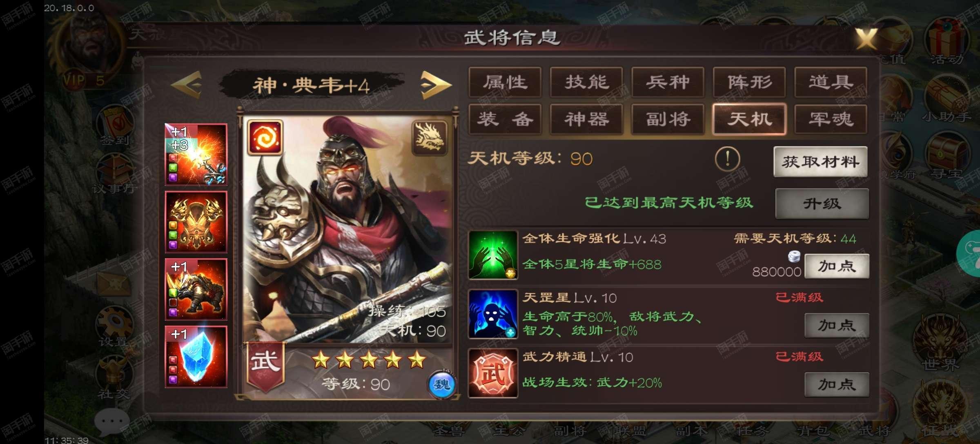Select the 天罡星 blue ghost skill icon

coord(493,314)
